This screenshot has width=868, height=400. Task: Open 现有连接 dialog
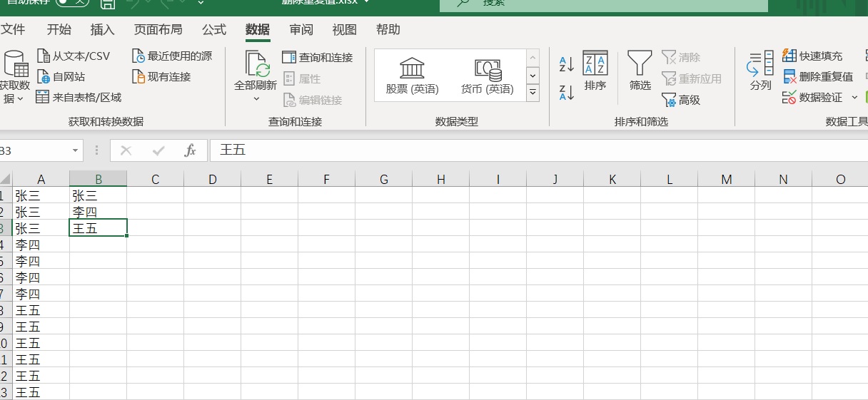[x=161, y=76]
